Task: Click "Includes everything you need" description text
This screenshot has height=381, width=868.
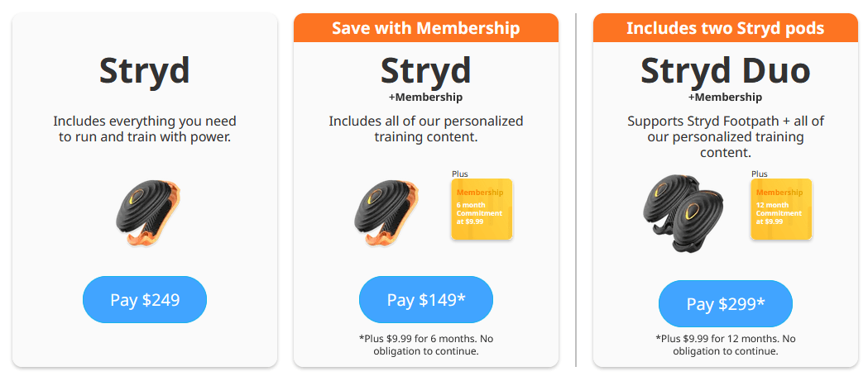Action: 145,121
